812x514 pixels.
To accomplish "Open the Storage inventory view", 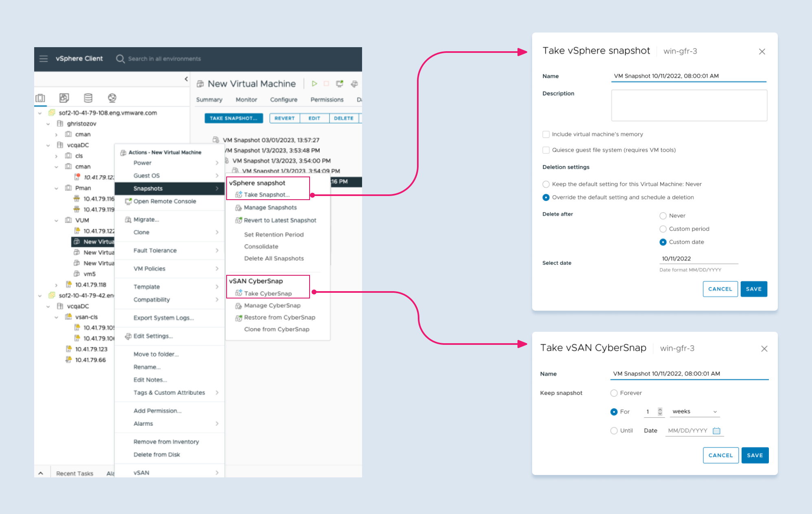I will 88,98.
